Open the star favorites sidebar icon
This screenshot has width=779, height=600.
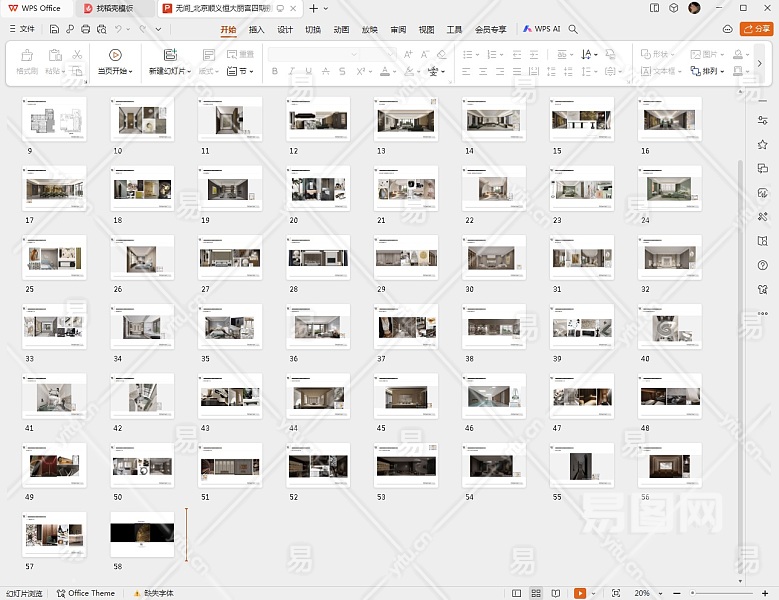pos(762,143)
